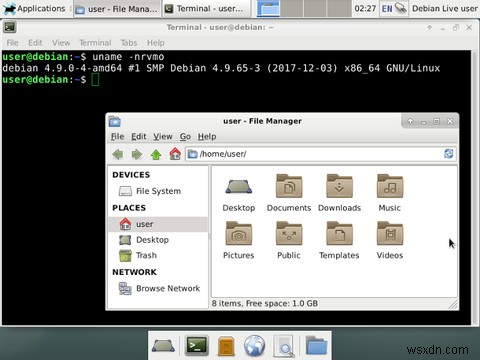Click the Terminal window title bar icon
Image resolution: width=480 pixels, height=360 pixels.
coord(10,27)
